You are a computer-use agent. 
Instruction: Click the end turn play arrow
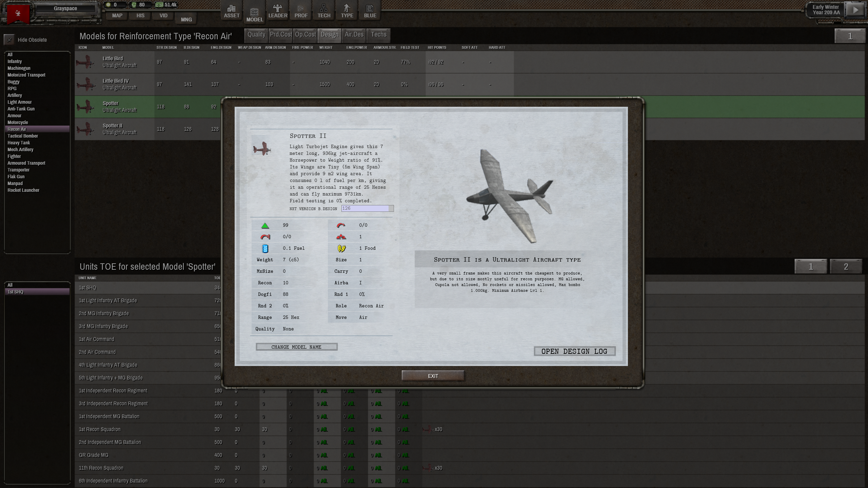[855, 10]
